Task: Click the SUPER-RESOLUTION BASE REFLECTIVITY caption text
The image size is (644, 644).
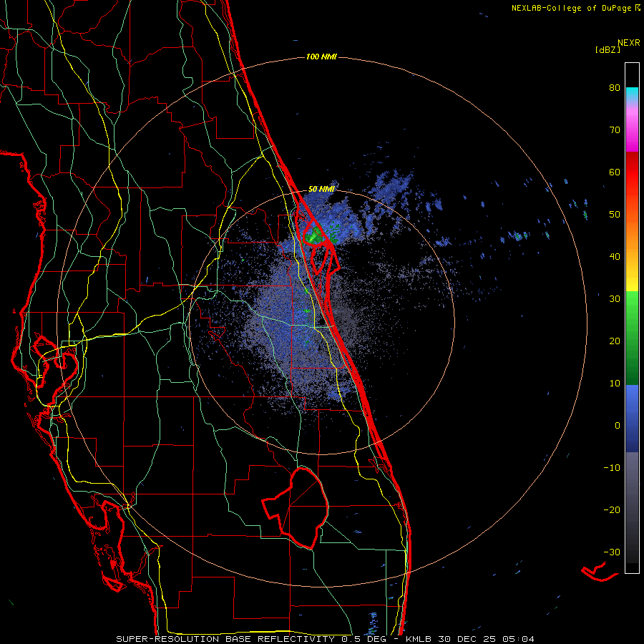Action: (225, 639)
